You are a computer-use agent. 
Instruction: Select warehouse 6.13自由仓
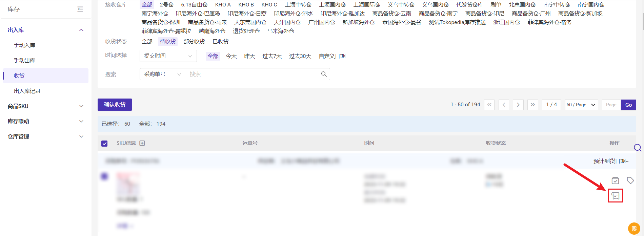click(x=194, y=4)
